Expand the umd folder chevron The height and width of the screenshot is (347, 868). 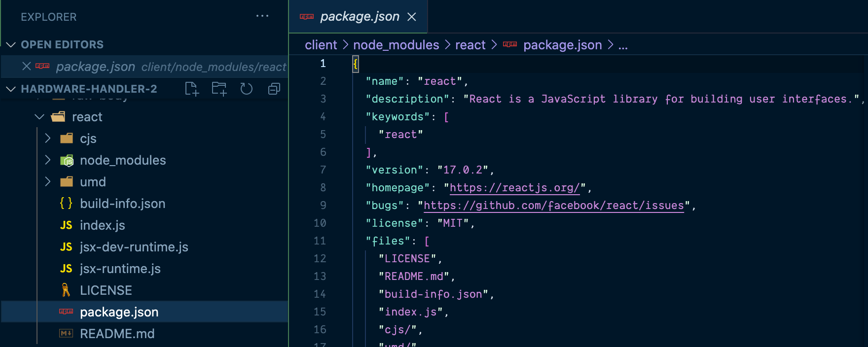tap(48, 182)
